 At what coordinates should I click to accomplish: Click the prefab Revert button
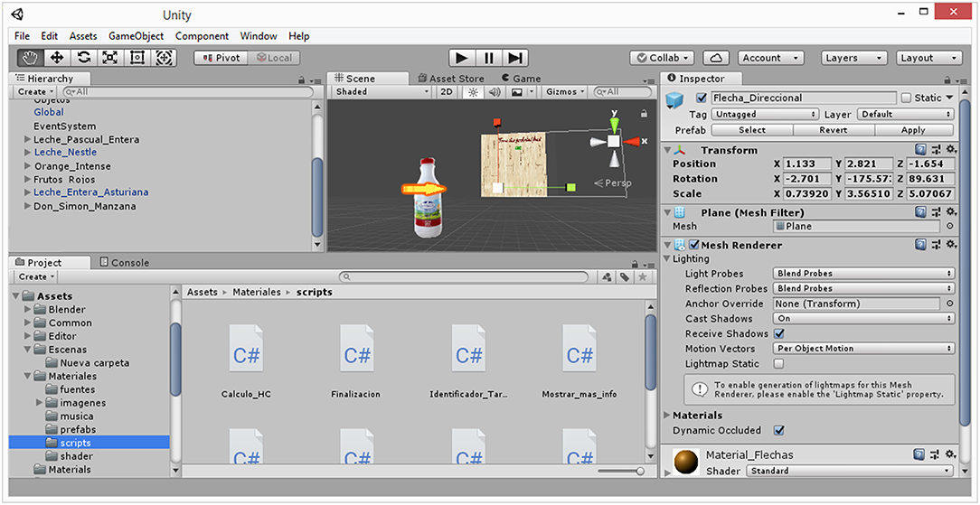(834, 130)
